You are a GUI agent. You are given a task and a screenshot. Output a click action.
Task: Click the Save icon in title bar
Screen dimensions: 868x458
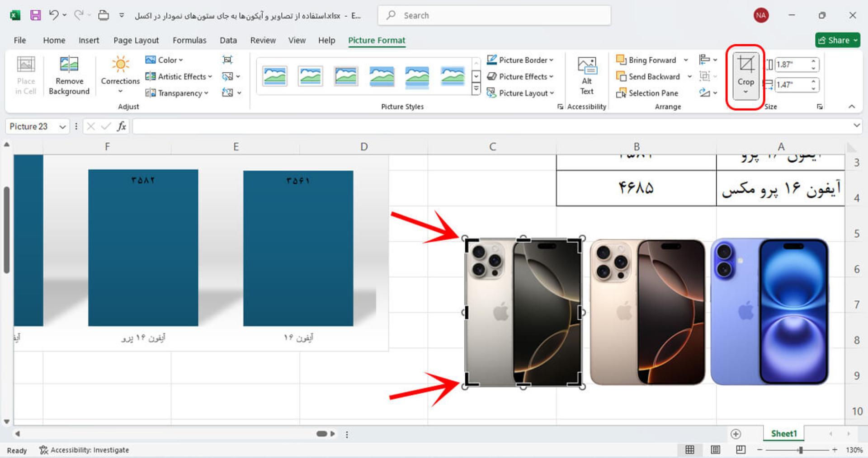35,15
